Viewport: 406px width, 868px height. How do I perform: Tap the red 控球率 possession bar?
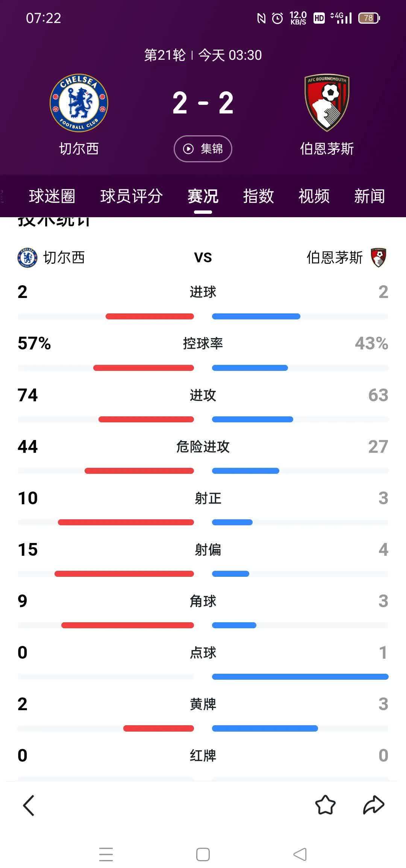(x=144, y=368)
